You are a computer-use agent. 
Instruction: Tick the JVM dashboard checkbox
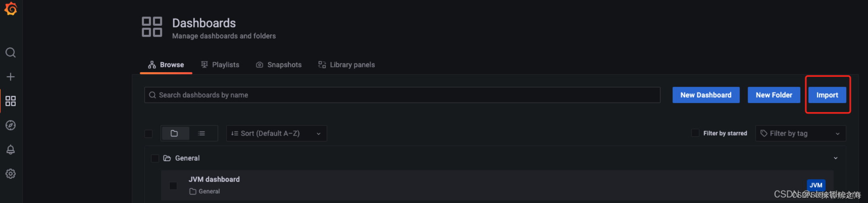click(173, 186)
